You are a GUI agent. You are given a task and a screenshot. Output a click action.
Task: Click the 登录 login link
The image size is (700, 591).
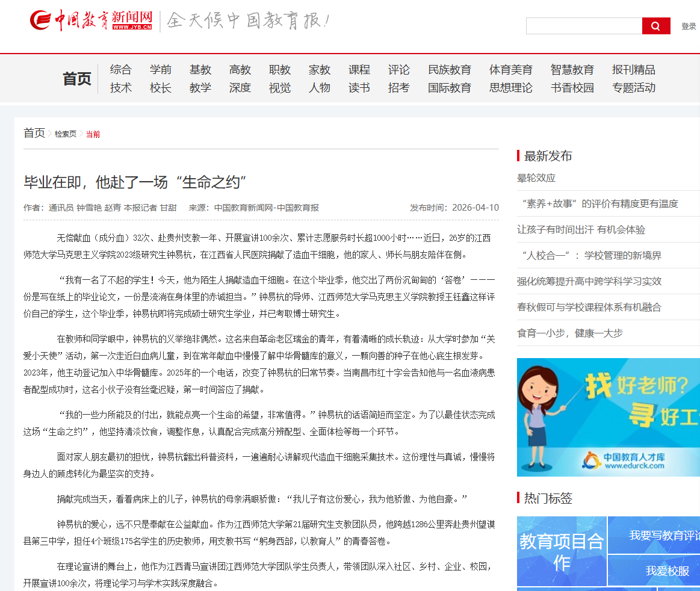689,26
